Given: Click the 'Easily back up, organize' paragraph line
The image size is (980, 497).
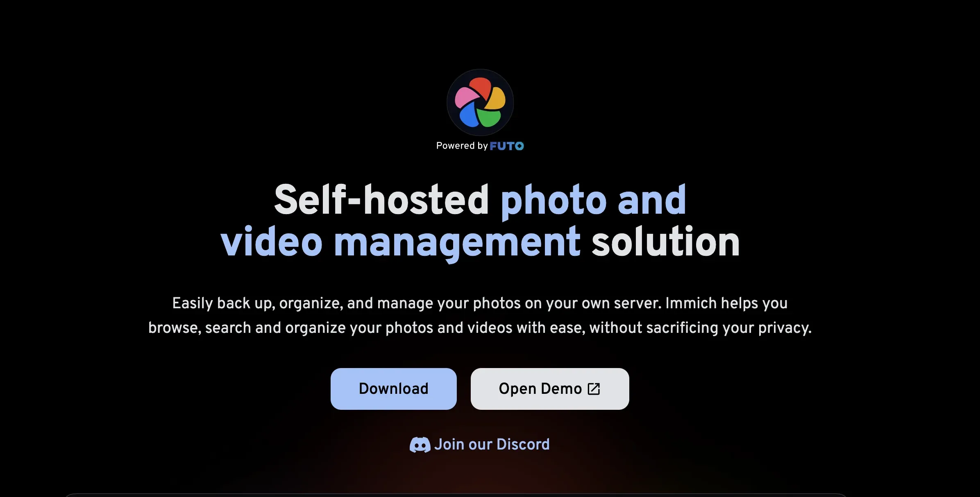Looking at the screenshot, I should click(480, 303).
